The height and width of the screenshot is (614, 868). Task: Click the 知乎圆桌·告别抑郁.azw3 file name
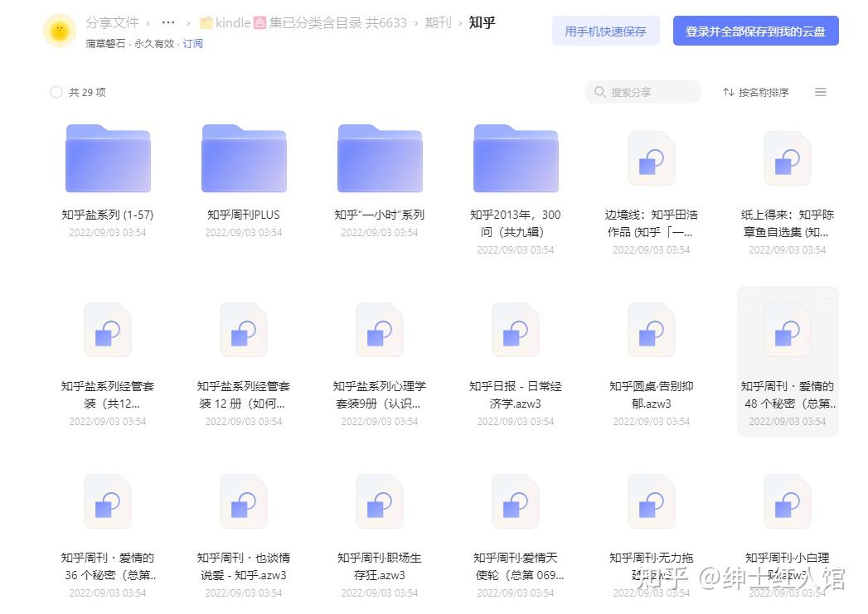(652, 395)
